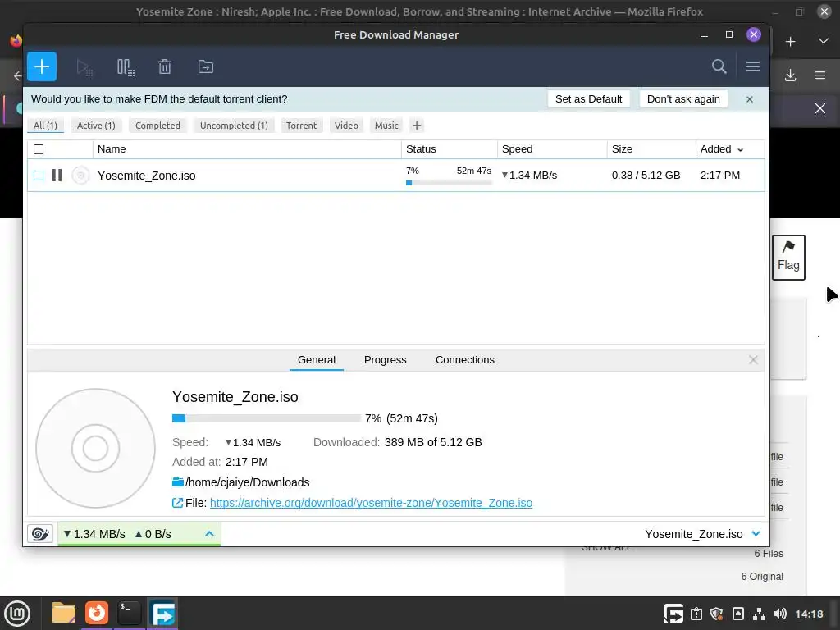Screen dimensions: 840x630
Task: Switch to Progress details tab
Action: pyautogui.click(x=386, y=360)
